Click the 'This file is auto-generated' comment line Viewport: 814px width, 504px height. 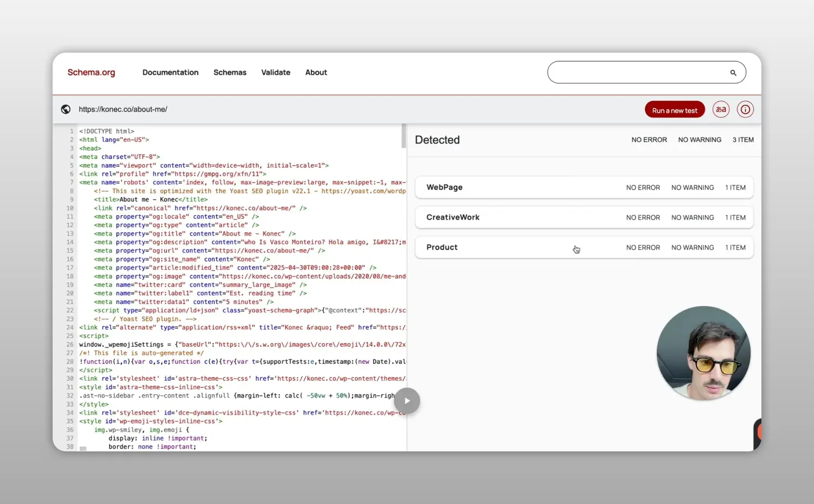coord(142,353)
